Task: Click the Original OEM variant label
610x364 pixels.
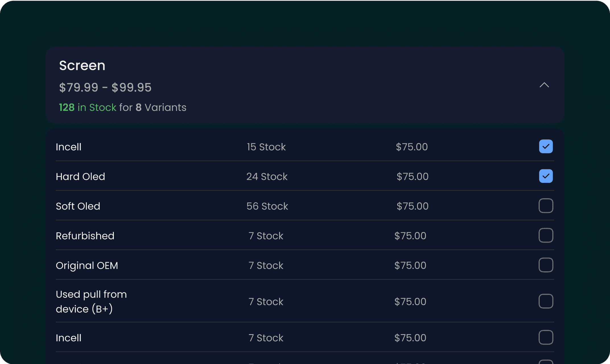Action: [87, 265]
